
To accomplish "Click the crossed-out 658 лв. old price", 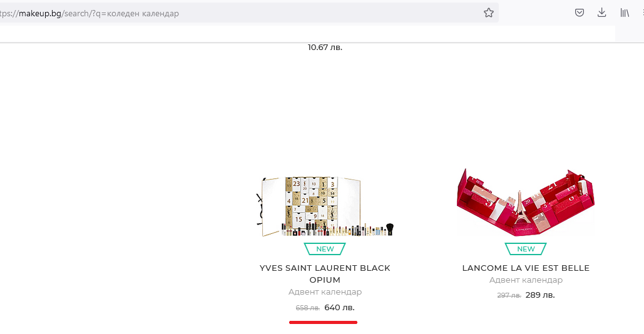I will click(308, 308).
